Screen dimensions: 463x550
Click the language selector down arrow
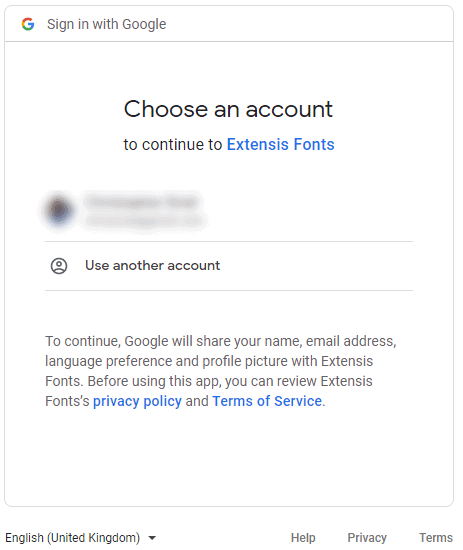[x=152, y=538]
